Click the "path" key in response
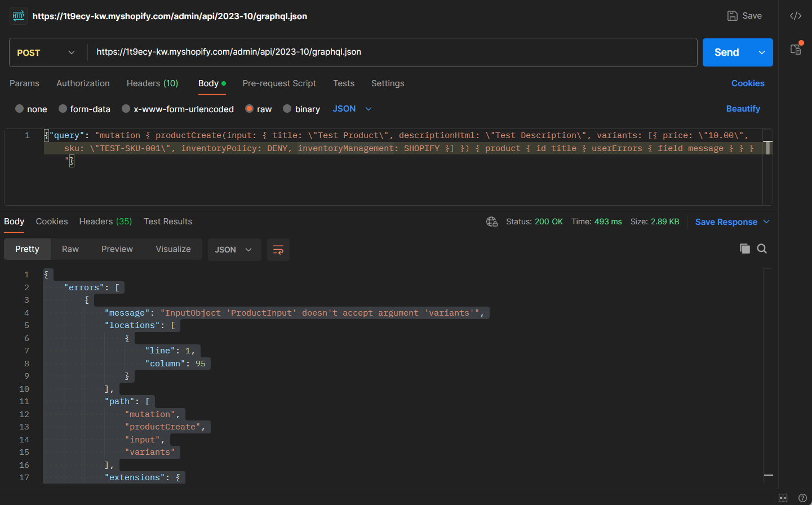This screenshot has width=812, height=505. pos(120,401)
